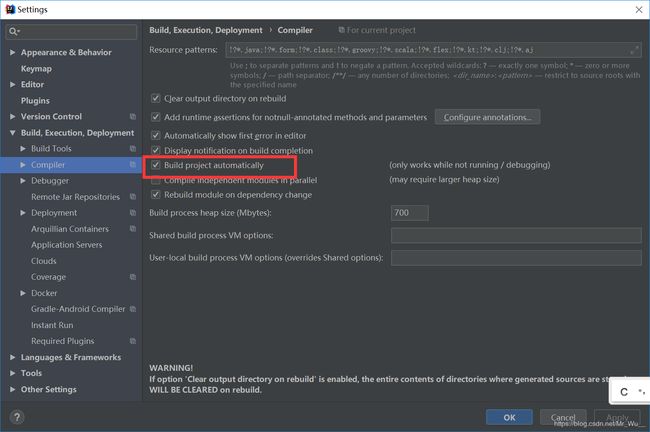650x432 pixels.
Task: Click the project-level icon beside Required Plugins
Action: click(133, 341)
